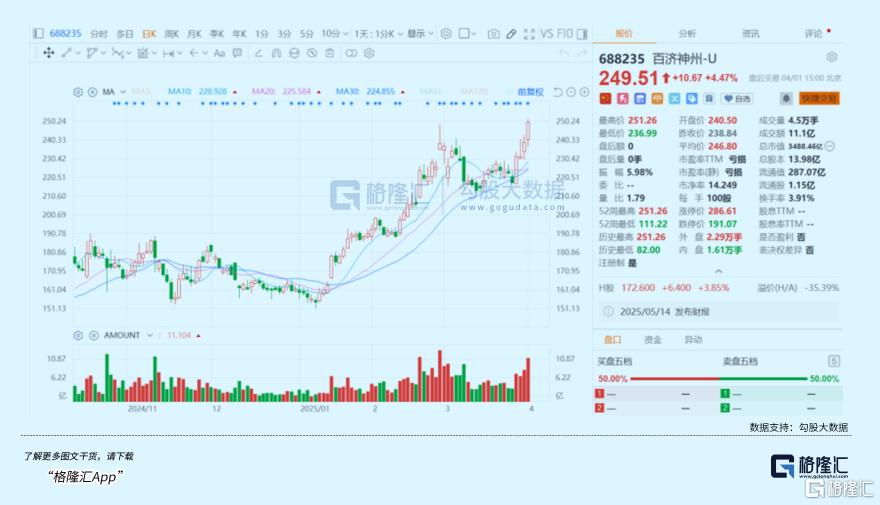The height and width of the screenshot is (505, 880).
Task: Open the 资讯 news tab
Action: pos(750,34)
